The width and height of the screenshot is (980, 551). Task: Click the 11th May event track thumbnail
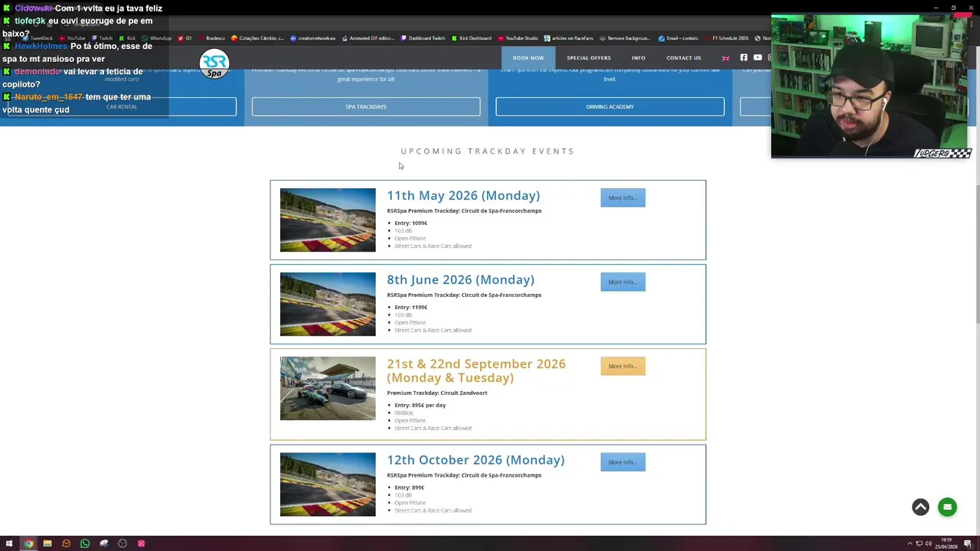tap(328, 220)
